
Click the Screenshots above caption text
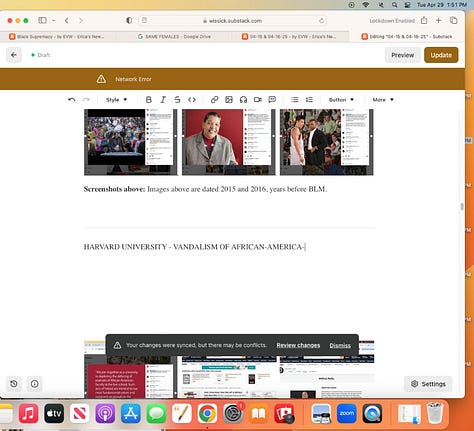205,189
